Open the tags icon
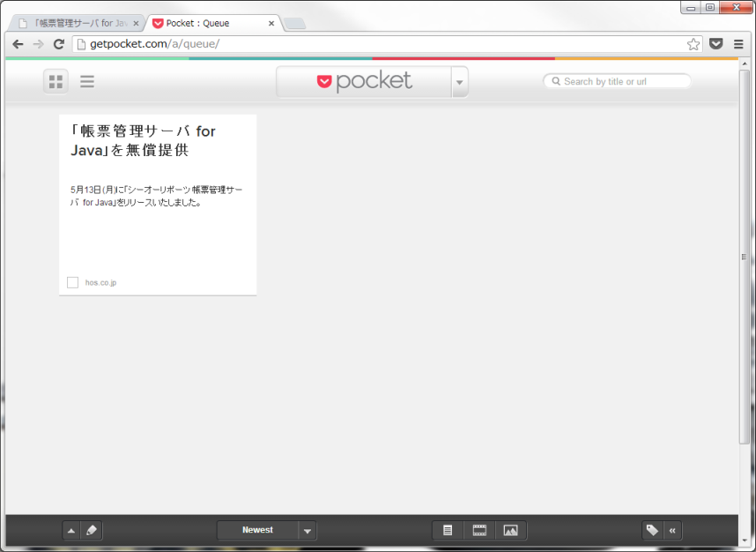The height and width of the screenshot is (552, 756). 652,530
